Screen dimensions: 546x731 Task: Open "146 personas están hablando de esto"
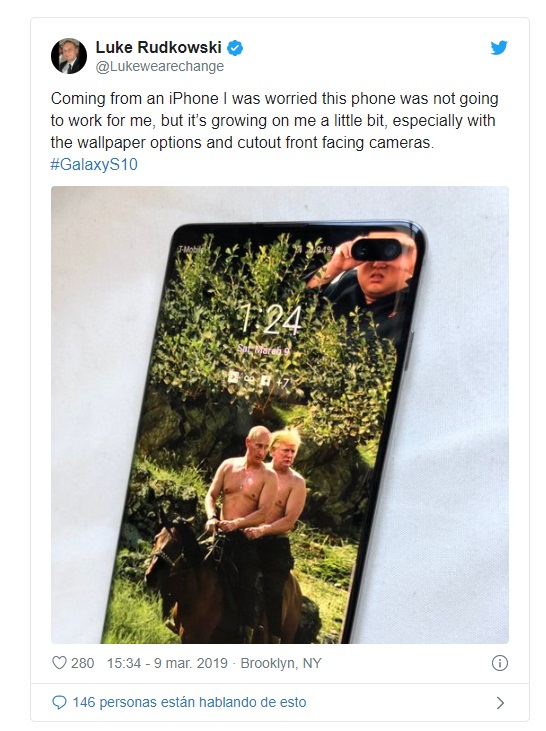[189, 702]
